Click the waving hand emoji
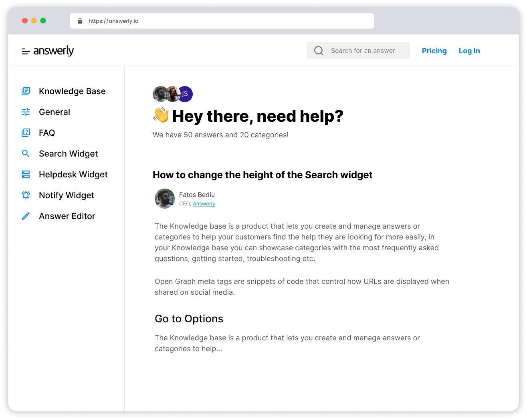The width and height of the screenshot is (527, 420). tap(161, 115)
